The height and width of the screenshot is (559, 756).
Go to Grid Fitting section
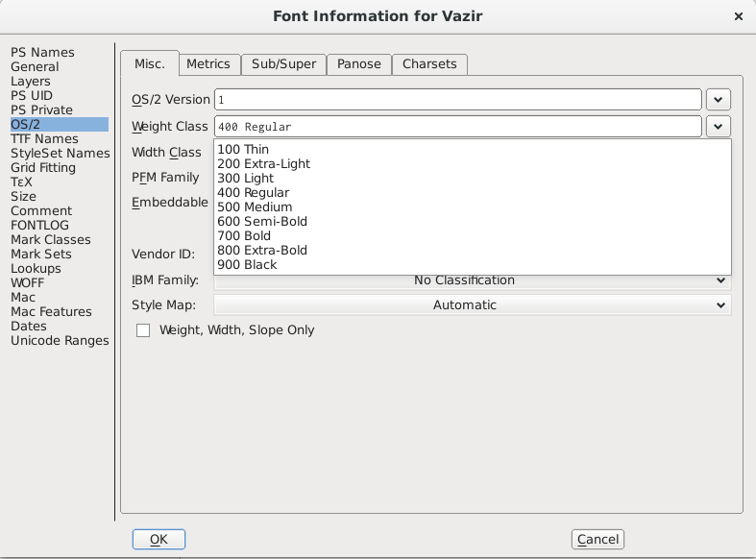43,168
